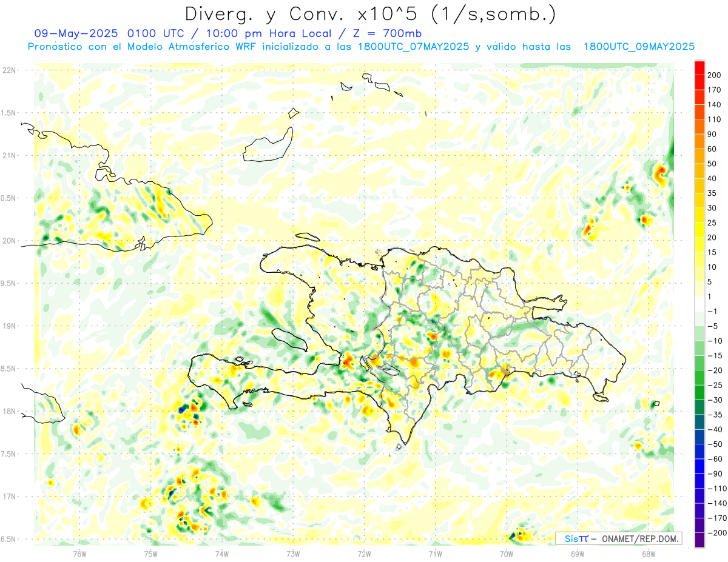Image resolution: width=728 pixels, height=562 pixels.
Task: Click the latitude label "0.5N"
Action: [8, 198]
